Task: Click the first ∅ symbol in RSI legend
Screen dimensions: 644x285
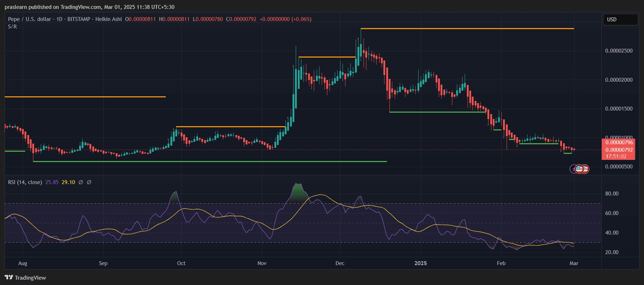Action: click(x=81, y=182)
